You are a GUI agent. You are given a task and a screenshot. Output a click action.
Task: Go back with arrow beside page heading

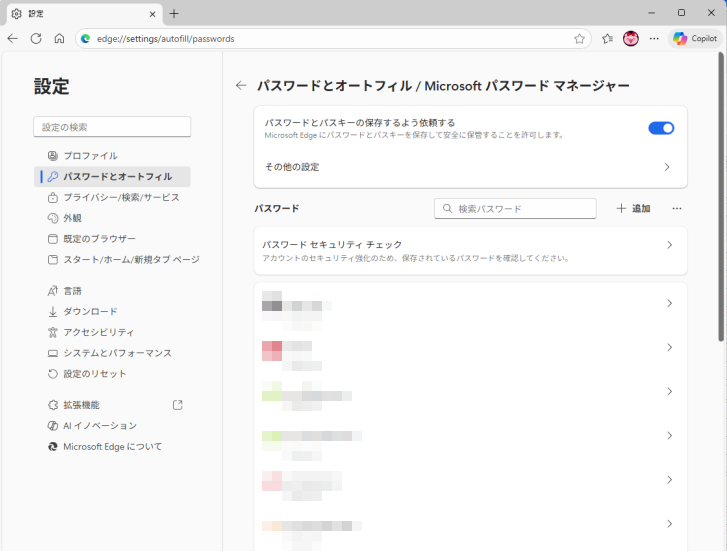pyautogui.click(x=241, y=85)
